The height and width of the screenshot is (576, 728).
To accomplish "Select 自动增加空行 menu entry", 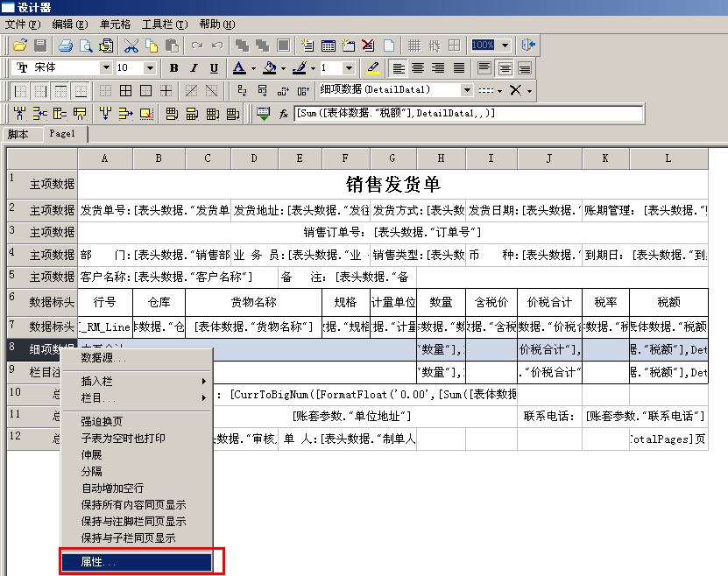I will pyautogui.click(x=137, y=488).
